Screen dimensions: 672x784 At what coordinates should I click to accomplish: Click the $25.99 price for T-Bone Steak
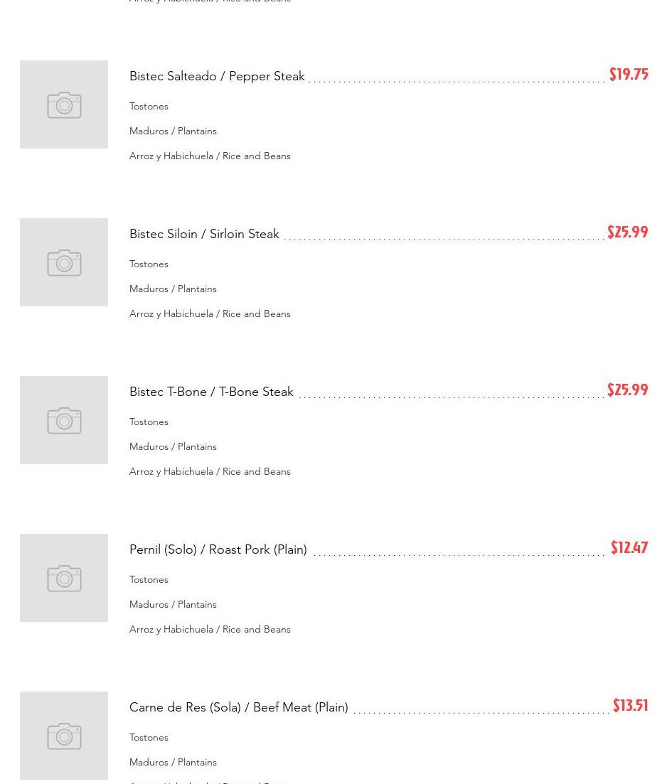tap(627, 390)
